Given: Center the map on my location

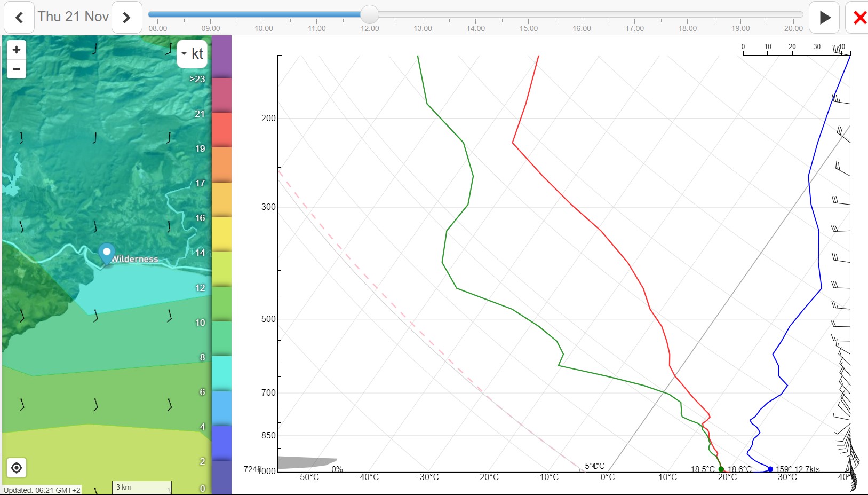Looking at the screenshot, I should tap(17, 468).
